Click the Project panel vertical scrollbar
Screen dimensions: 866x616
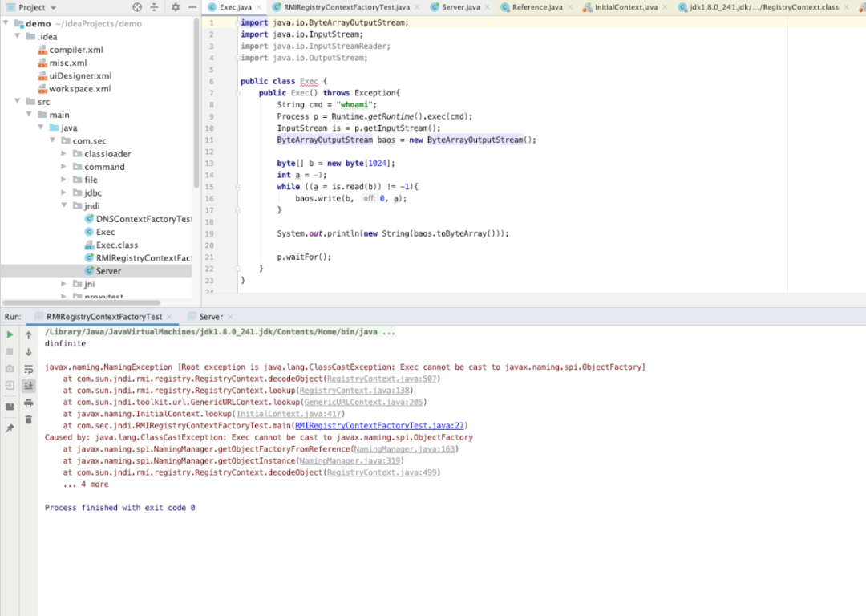(196, 103)
